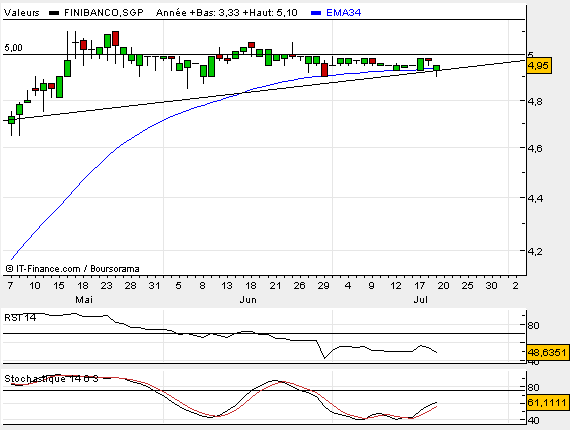Click the IT-Finance.com / Boursorama credit
Image resolution: width=570 pixels, height=430 pixels.
click(73, 269)
